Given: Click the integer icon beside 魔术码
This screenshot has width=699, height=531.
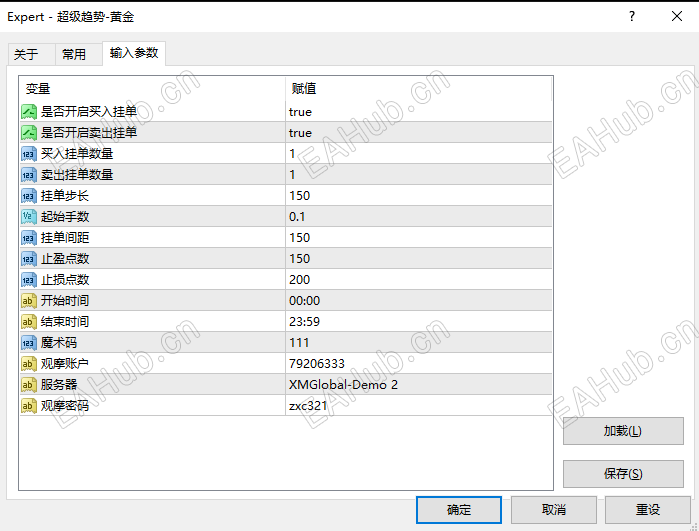Looking at the screenshot, I should click(29, 342).
